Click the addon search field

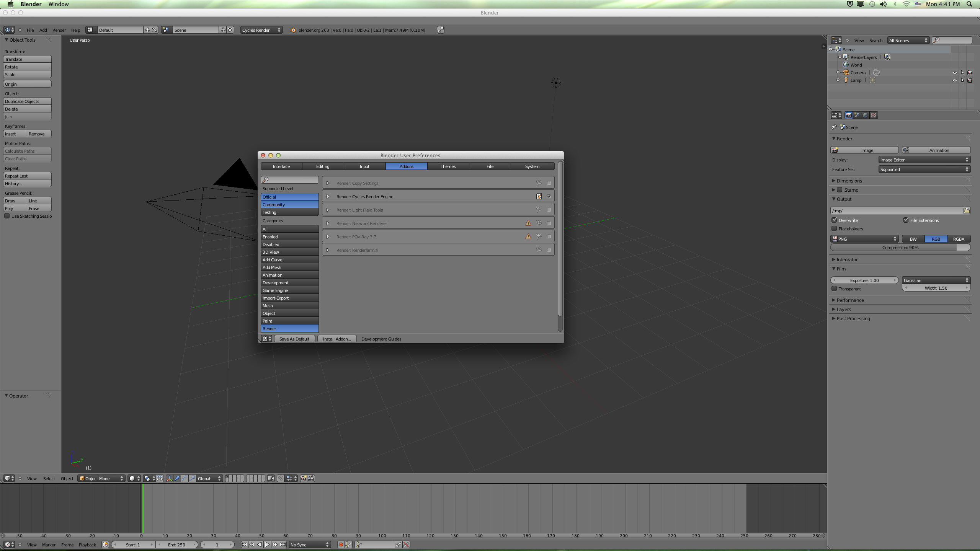coord(290,179)
